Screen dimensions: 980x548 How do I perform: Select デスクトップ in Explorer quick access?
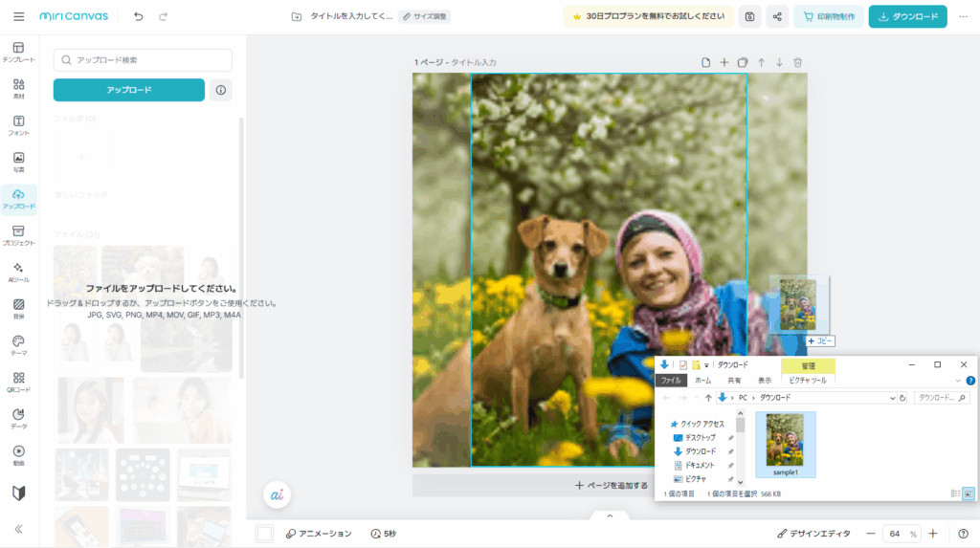coord(700,438)
